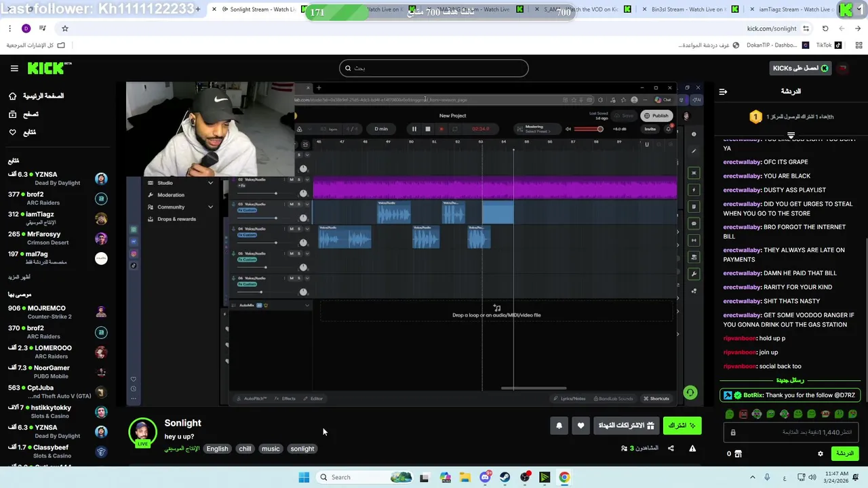
Task: Expand track 03 options chevron
Action: 307,204
